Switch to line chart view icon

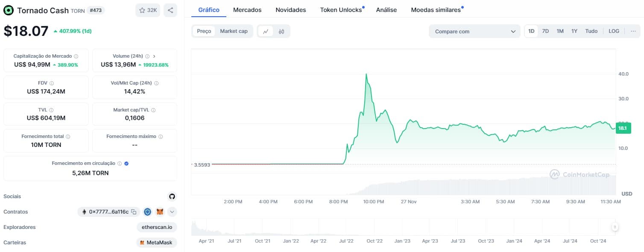(266, 31)
